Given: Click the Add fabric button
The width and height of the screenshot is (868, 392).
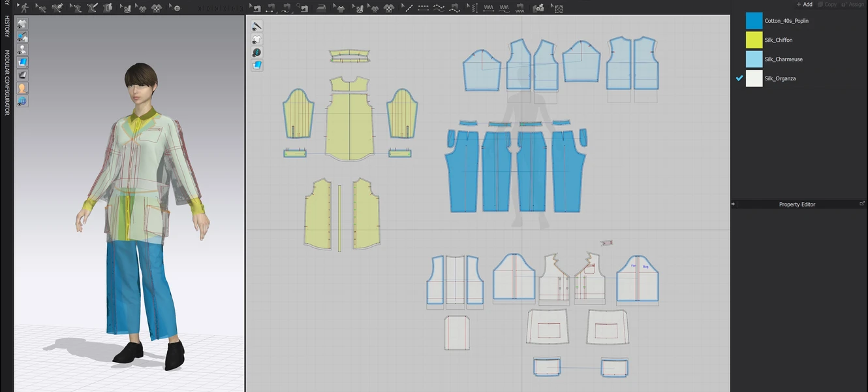Looking at the screenshot, I should pyautogui.click(x=804, y=4).
